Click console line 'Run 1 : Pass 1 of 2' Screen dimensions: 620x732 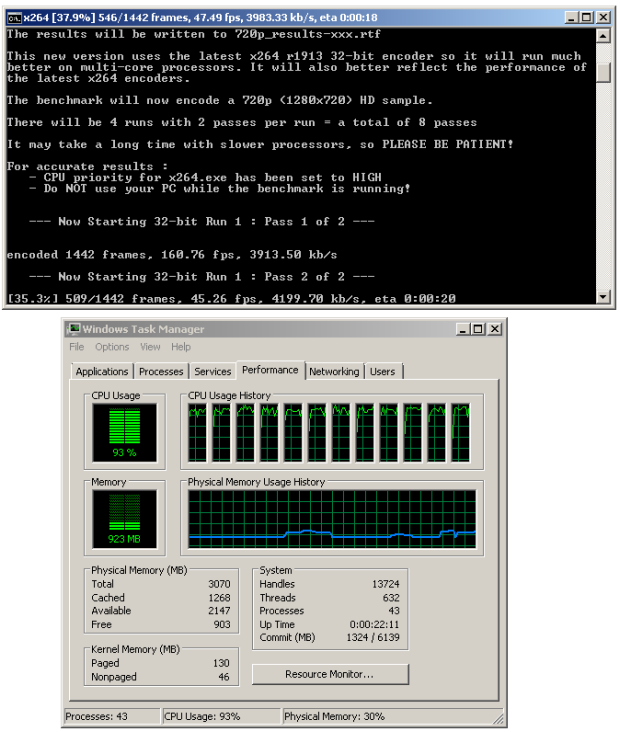(x=202, y=222)
